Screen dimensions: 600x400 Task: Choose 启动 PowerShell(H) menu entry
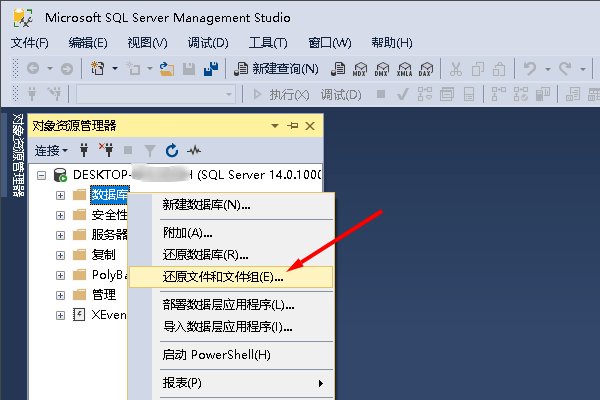pos(231,355)
